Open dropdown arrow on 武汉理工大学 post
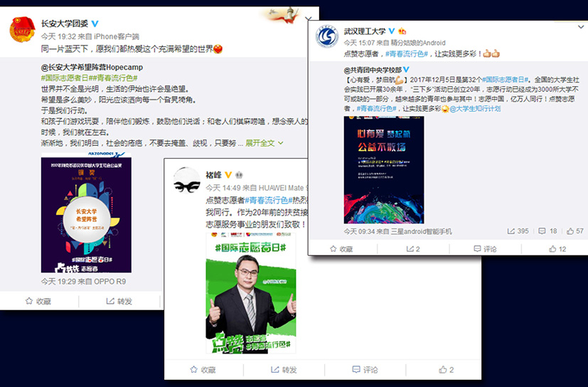The width and height of the screenshot is (588, 387). coord(580,27)
